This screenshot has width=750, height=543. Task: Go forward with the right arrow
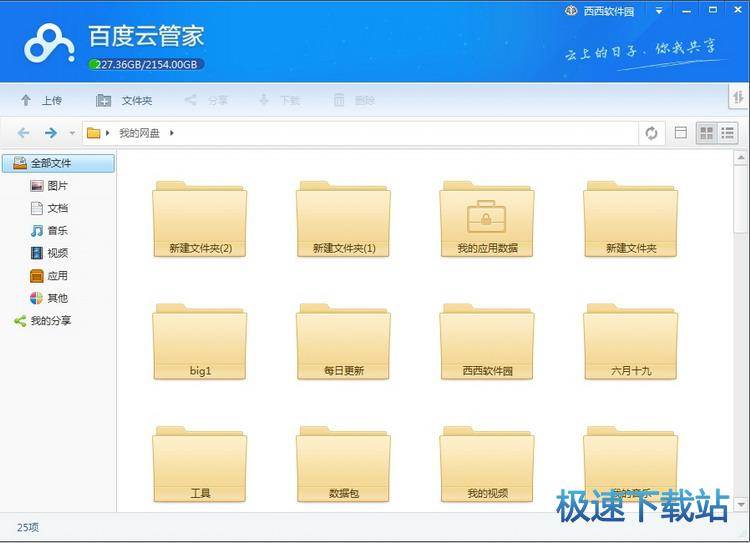click(x=51, y=133)
